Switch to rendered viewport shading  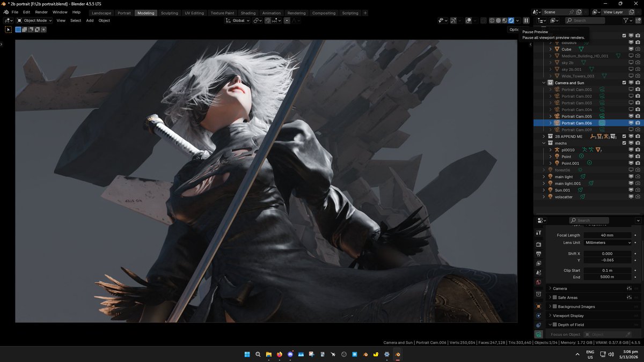pos(511,20)
